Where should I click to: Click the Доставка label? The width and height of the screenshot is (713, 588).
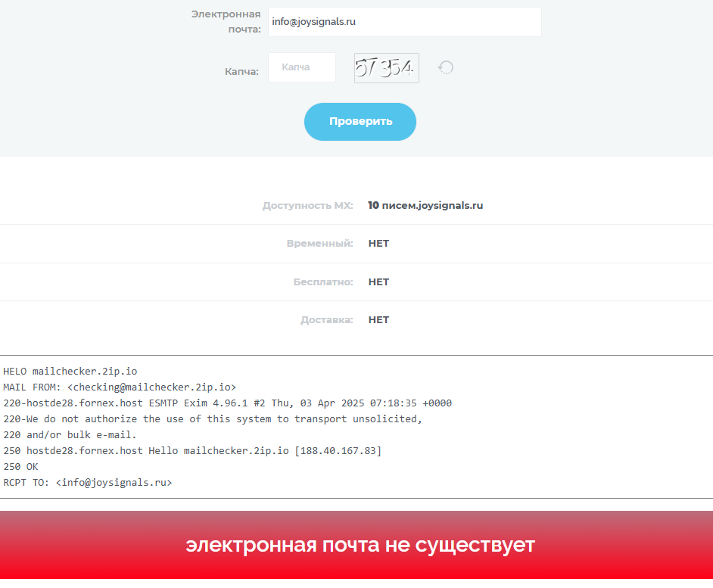point(327,319)
